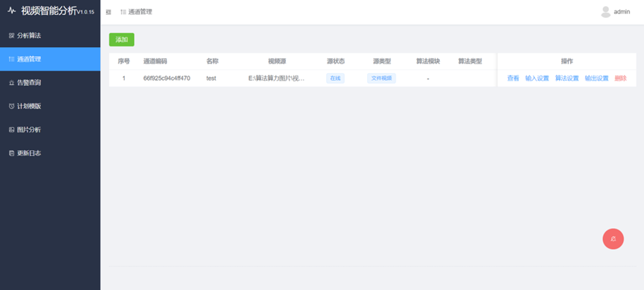Viewport: 644px width, 290px height.
Task: Click the 文件视频 source type tag
Action: pyautogui.click(x=381, y=78)
